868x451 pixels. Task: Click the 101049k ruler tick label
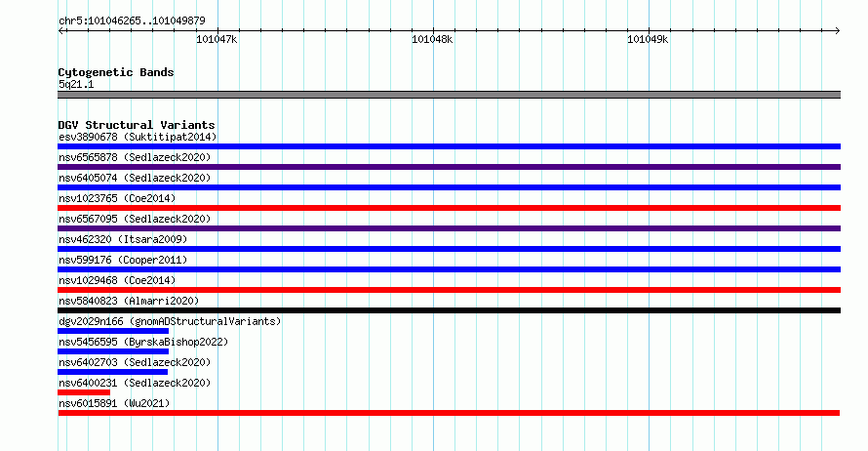648,39
